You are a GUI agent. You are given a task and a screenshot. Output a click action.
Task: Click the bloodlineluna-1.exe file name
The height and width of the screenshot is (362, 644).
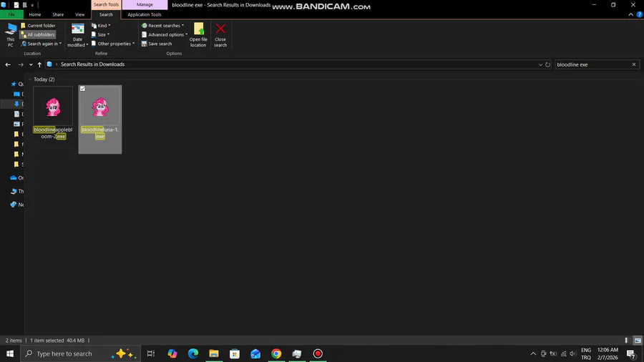coord(99,132)
